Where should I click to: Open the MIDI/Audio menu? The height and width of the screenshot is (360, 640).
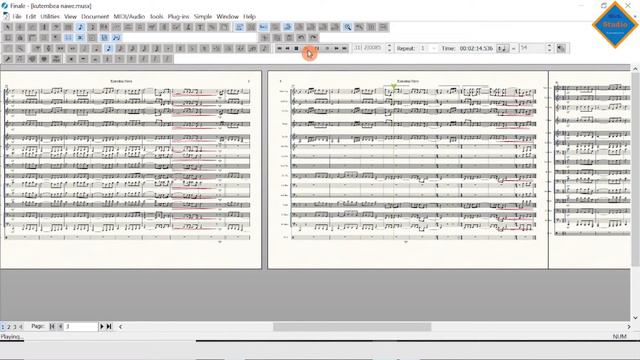(x=129, y=16)
